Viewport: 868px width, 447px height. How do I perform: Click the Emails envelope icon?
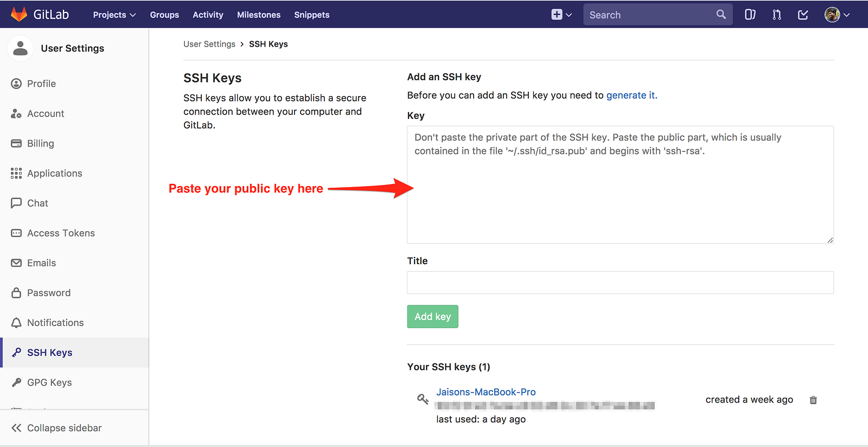[x=17, y=263]
